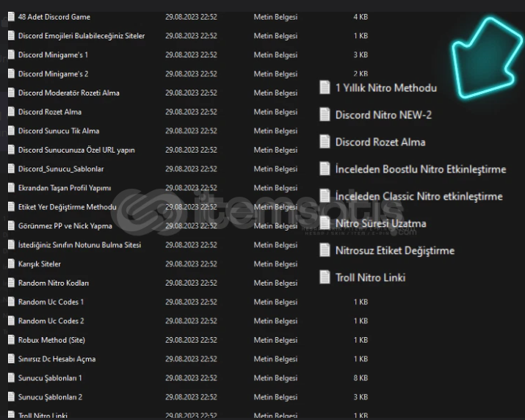This screenshot has width=525, height=420.
Task: Click the large icon of Discord Nitro NEW-2
Action: [325, 115]
